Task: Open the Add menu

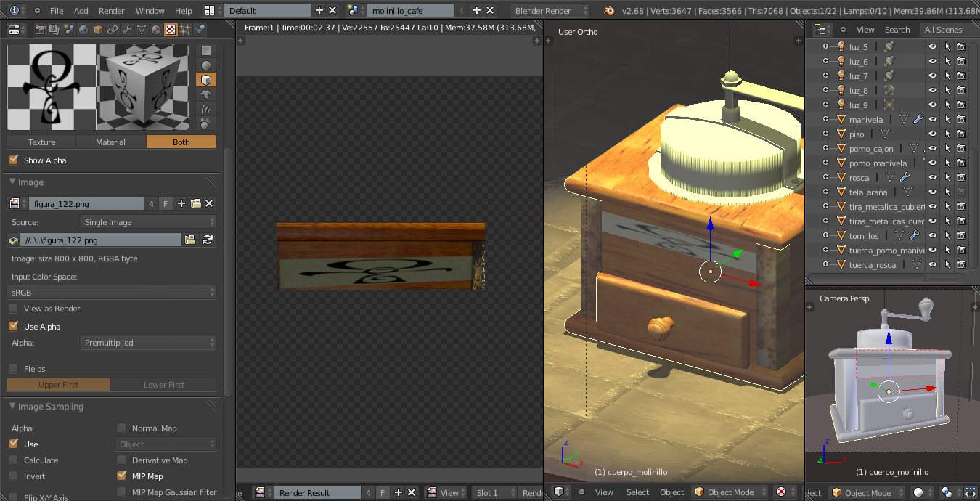Action: coord(81,11)
